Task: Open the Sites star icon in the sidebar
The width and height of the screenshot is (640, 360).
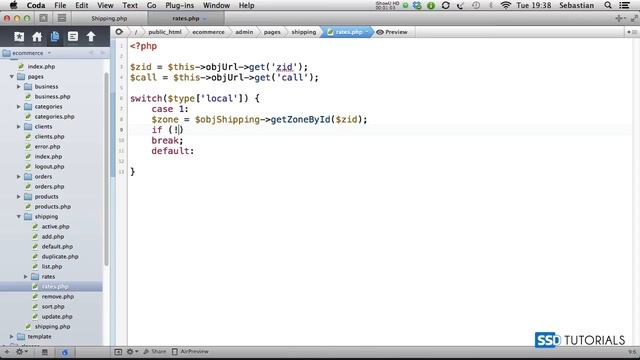Action: (19, 37)
